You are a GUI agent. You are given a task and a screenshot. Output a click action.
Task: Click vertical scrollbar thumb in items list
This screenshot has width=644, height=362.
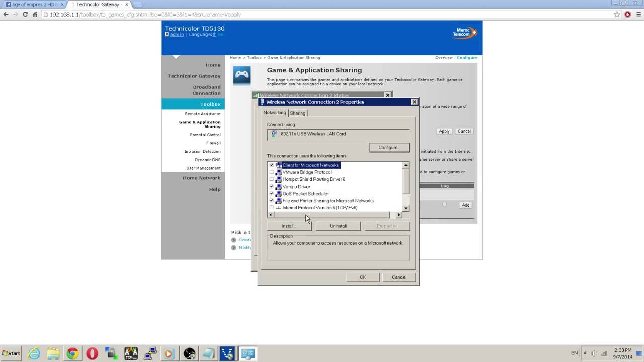[406, 181]
